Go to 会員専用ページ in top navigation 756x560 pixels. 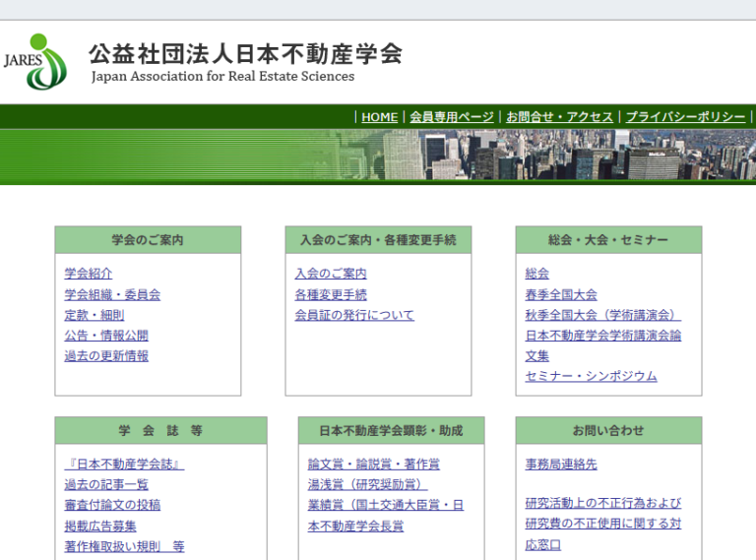[451, 117]
